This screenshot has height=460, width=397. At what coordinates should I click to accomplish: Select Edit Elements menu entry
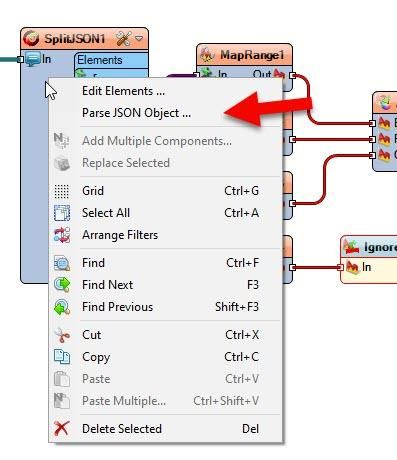(123, 91)
